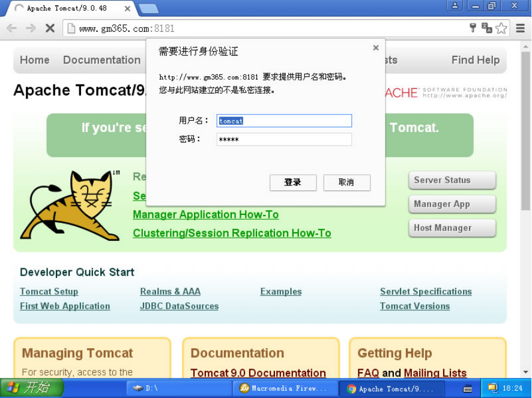Switch to Macromedia Fireworks taskbar item

(285, 388)
